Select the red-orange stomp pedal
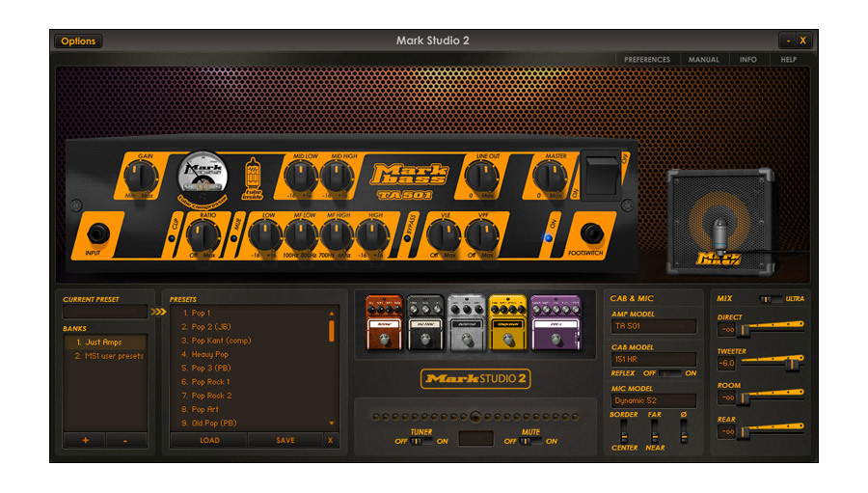The image size is (868, 493). [x=384, y=323]
